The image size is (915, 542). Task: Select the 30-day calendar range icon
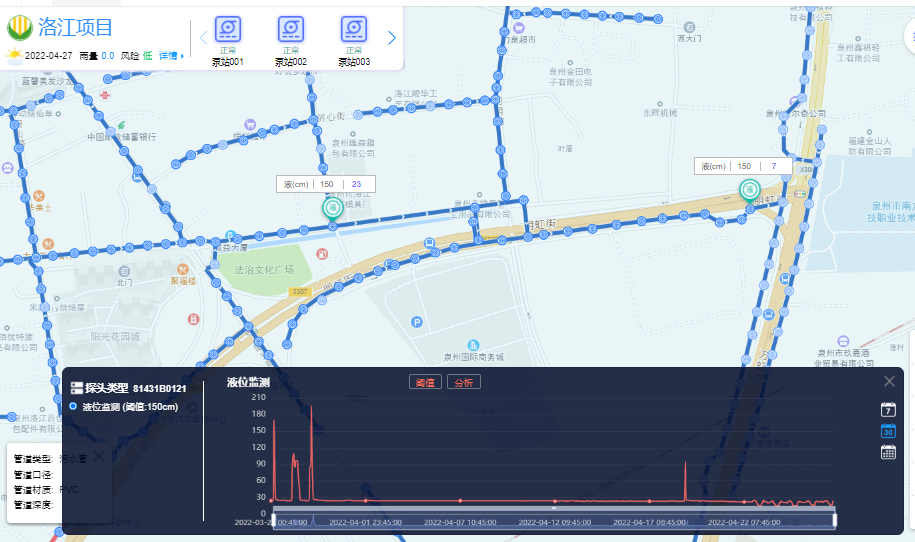888,431
